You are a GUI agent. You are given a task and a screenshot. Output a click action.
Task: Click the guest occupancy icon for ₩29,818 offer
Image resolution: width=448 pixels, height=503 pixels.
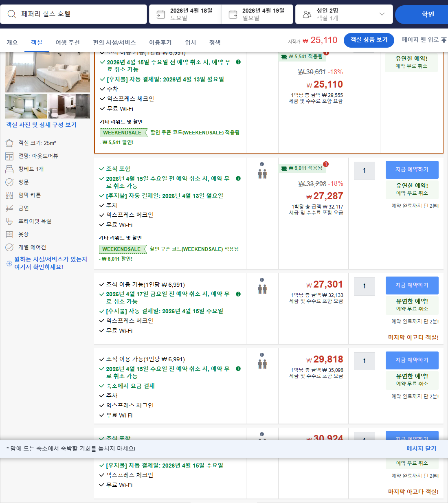[x=262, y=364]
